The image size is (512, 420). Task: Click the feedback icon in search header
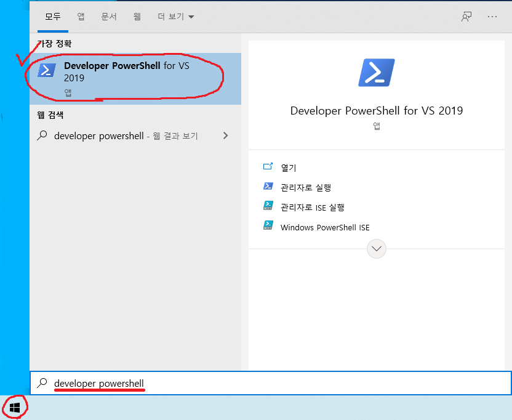466,17
